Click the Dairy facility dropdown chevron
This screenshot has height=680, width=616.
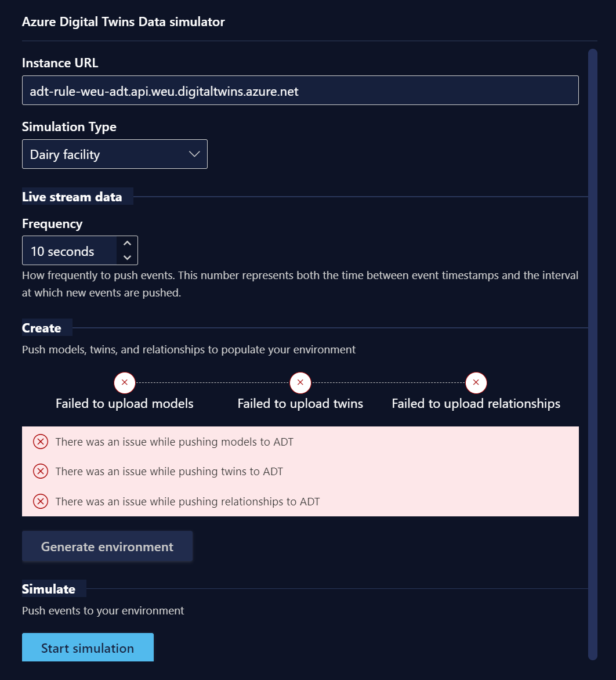pos(194,154)
